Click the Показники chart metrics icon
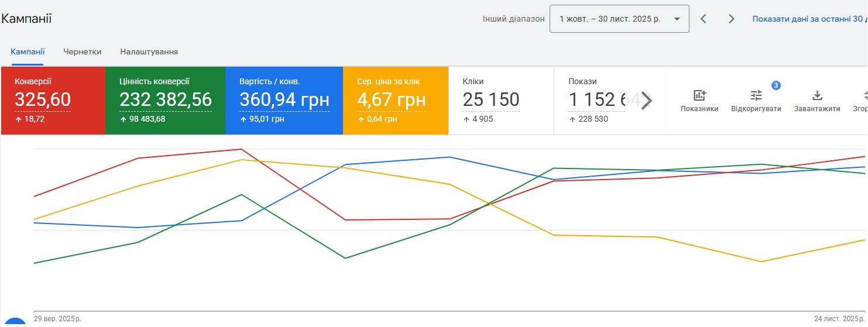Viewport: 868px width, 327px height. click(699, 95)
